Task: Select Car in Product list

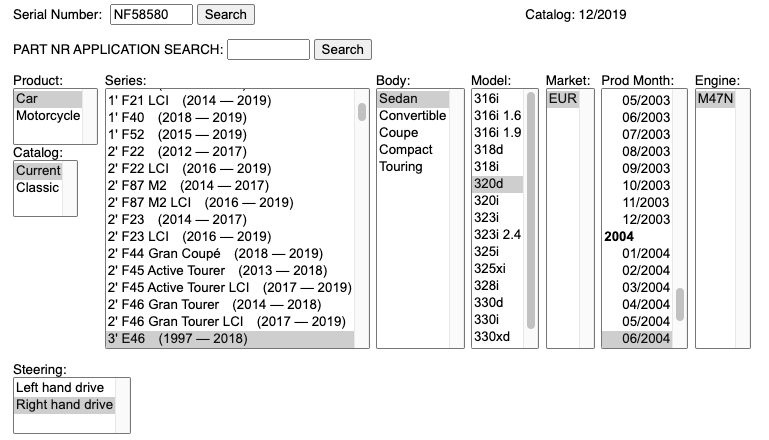Action: 48,99
